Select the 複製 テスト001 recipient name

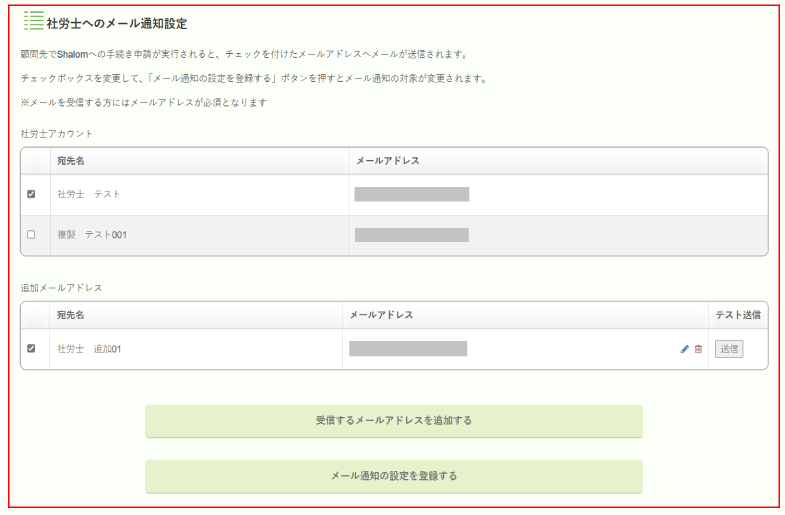click(92, 235)
